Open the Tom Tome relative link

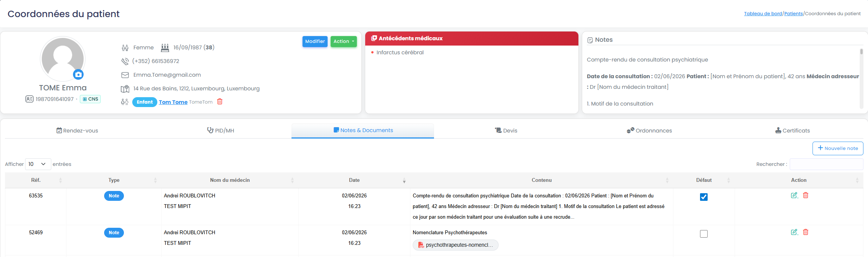point(173,102)
